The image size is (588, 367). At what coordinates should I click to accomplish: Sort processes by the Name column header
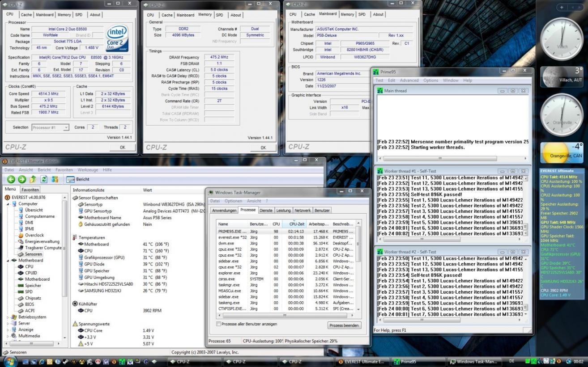[x=232, y=224]
